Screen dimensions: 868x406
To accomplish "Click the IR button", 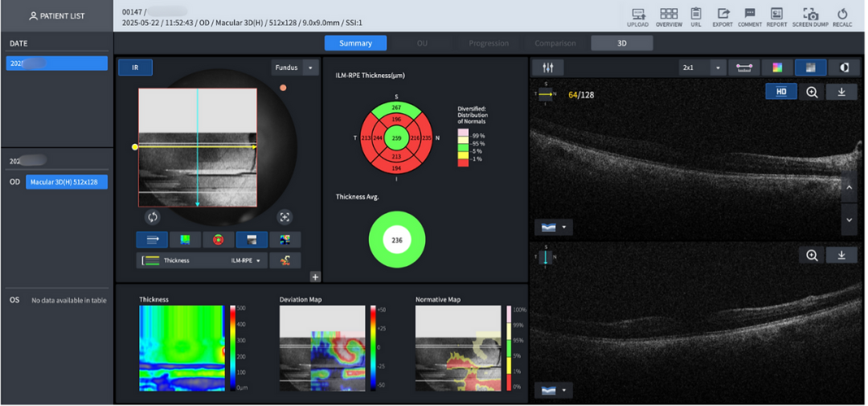I will tap(135, 68).
